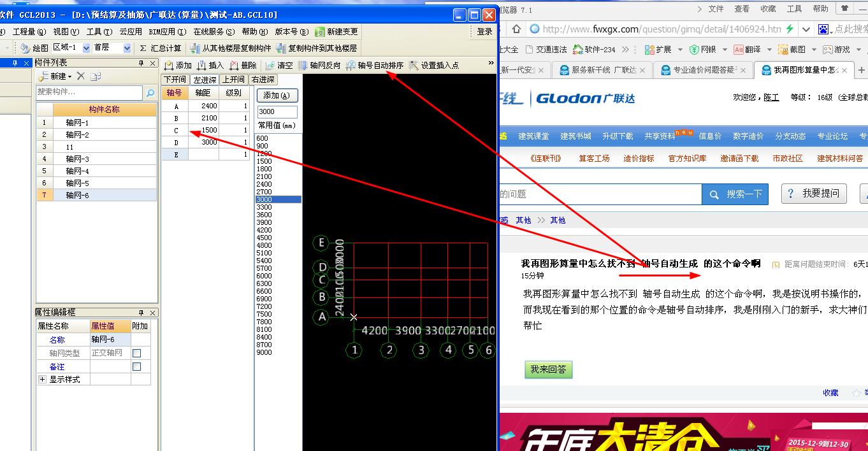Click the 轴号自动排序 tool
868x451 pixels.
click(x=375, y=65)
